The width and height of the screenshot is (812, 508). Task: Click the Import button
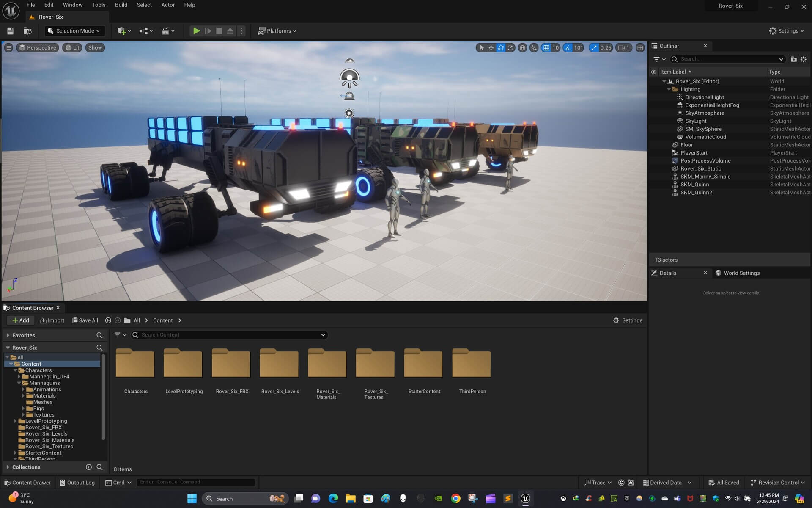(52, 320)
